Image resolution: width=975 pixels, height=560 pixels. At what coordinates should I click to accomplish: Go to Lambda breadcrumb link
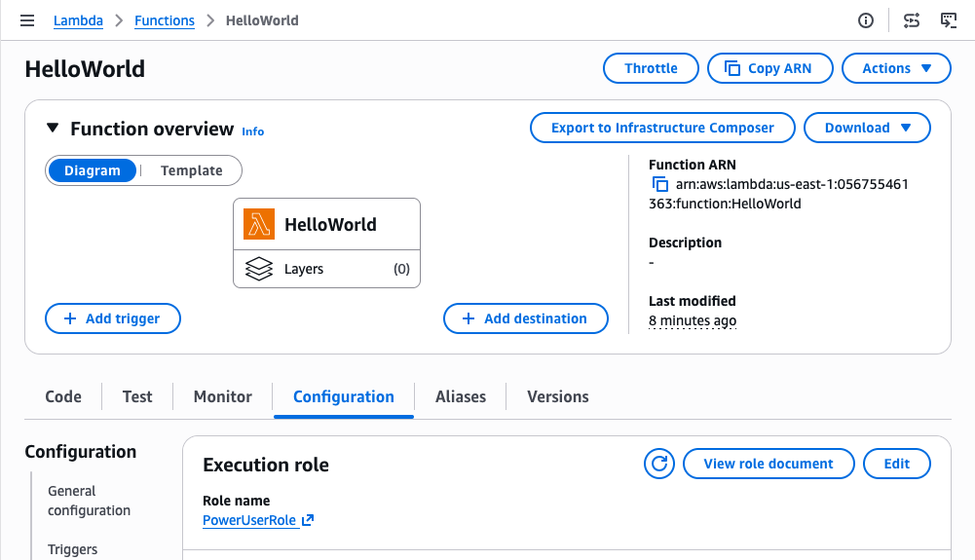pyautogui.click(x=78, y=20)
